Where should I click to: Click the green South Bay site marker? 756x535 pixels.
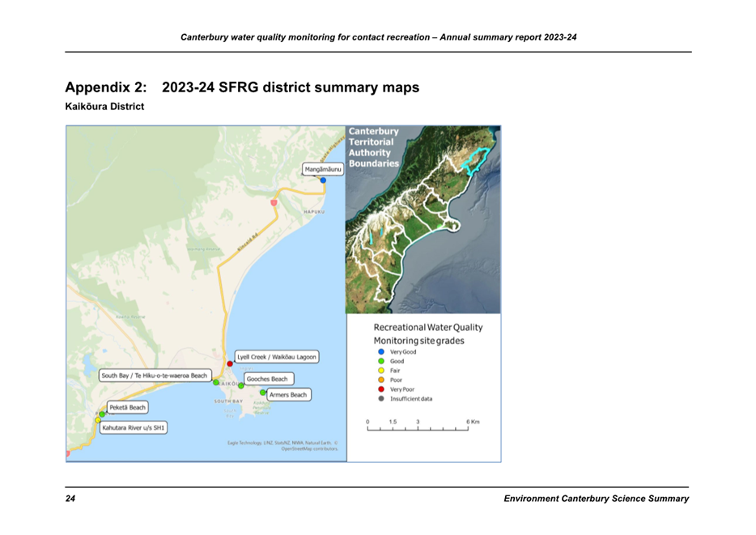point(216,382)
